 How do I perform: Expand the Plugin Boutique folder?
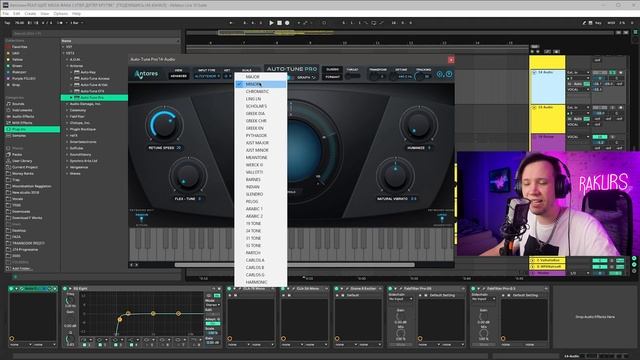click(67, 129)
